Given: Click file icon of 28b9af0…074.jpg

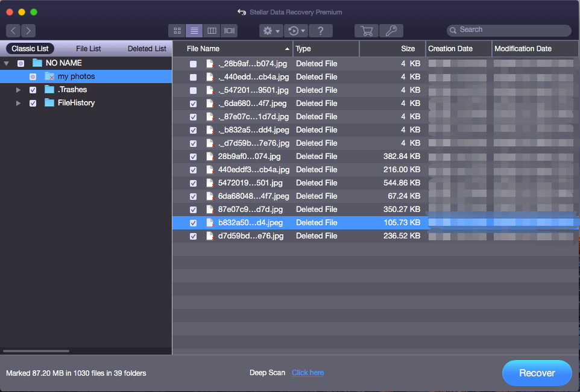Looking at the screenshot, I should coord(210,157).
